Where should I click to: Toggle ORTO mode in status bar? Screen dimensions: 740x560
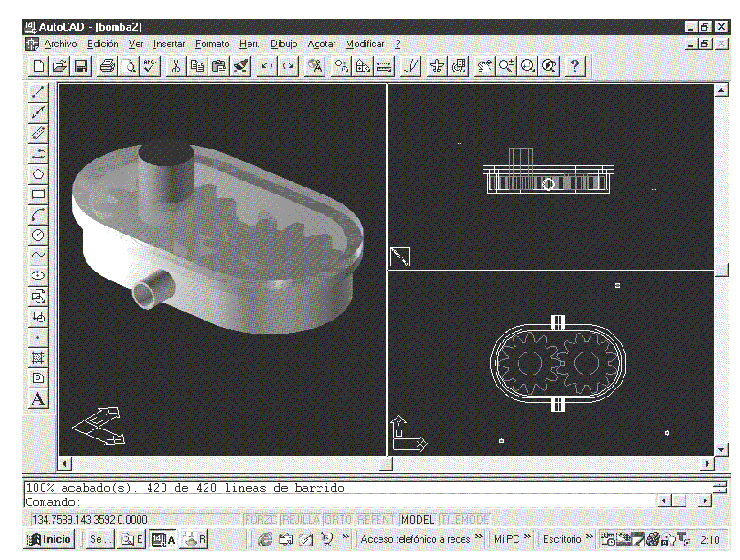(x=338, y=520)
